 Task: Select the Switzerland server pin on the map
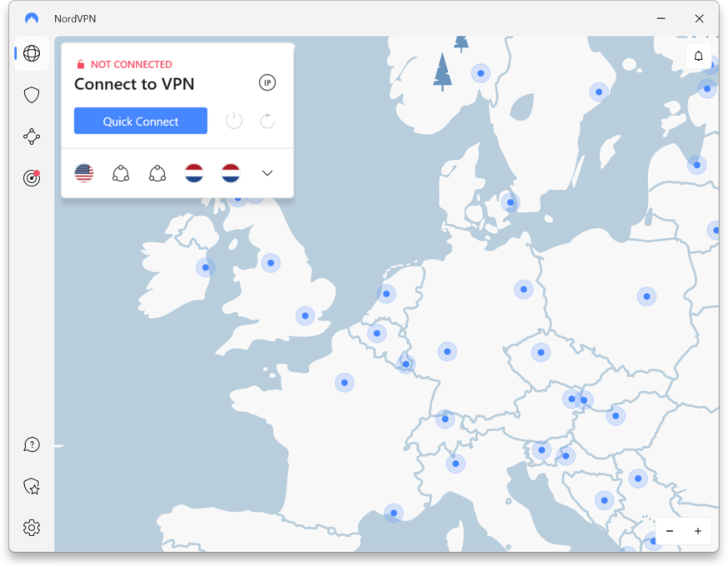[446, 420]
